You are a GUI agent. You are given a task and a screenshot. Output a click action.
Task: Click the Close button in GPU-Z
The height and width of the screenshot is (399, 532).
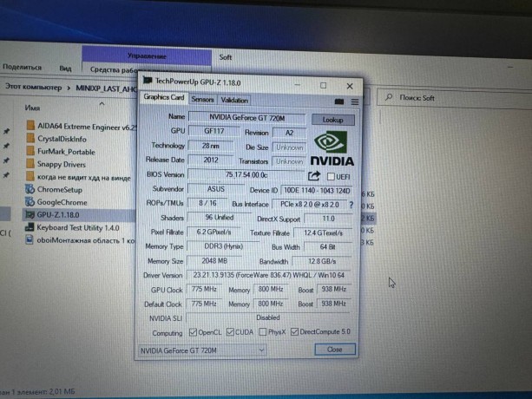click(x=335, y=350)
